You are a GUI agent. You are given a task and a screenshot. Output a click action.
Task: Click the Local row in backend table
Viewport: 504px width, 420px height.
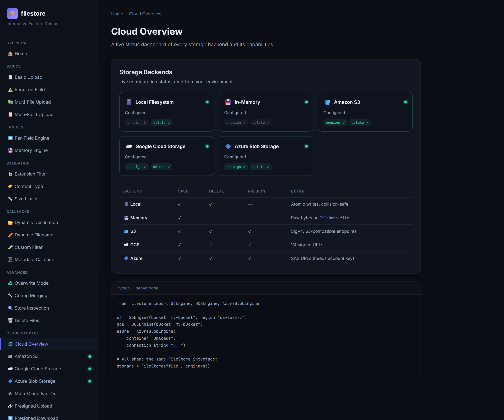266,204
